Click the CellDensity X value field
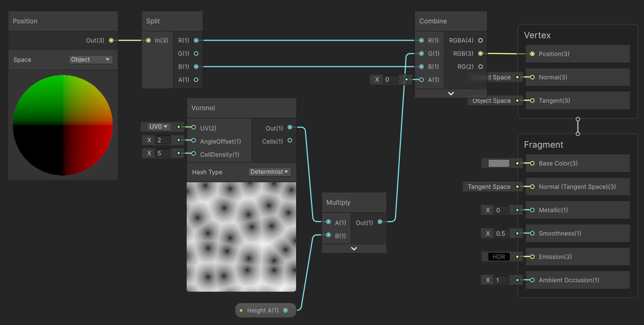Viewport: 644px width, 325px height. click(x=163, y=153)
